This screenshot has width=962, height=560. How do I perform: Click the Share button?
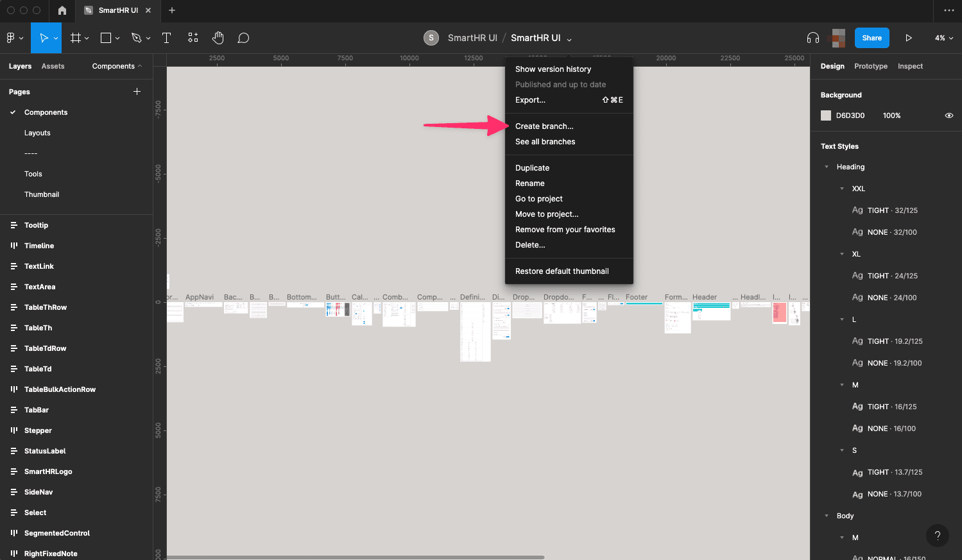[x=871, y=38]
